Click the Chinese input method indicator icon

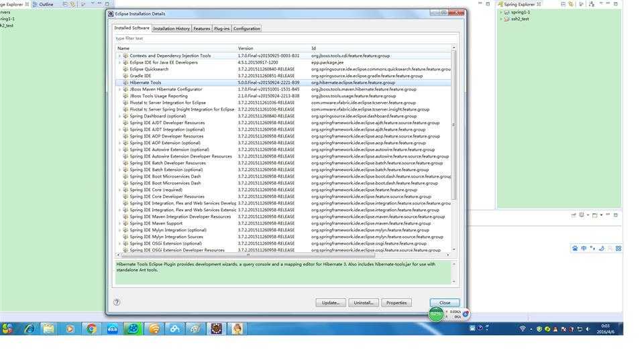tap(584, 248)
